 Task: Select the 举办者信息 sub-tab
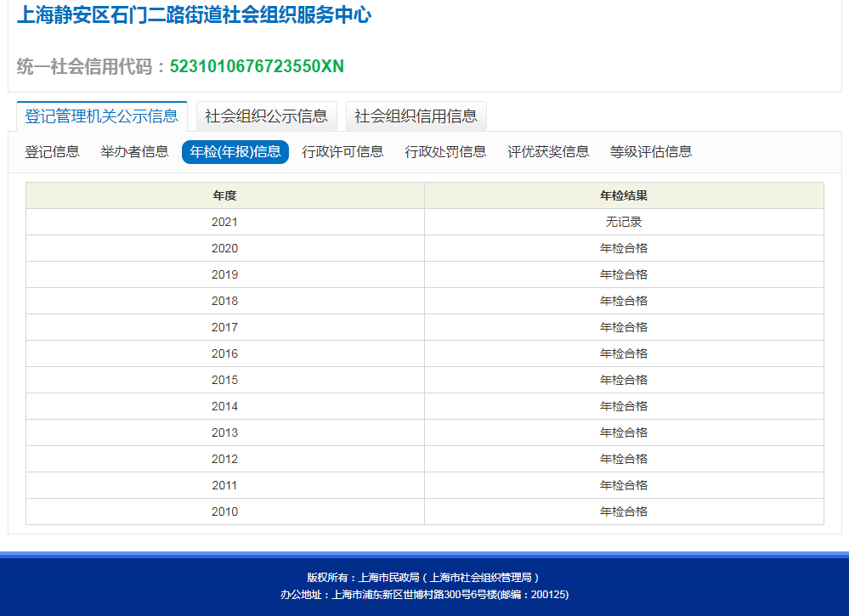click(x=134, y=152)
